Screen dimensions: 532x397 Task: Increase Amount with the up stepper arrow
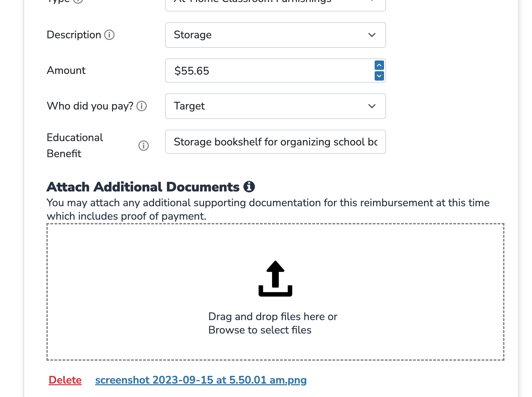379,65
